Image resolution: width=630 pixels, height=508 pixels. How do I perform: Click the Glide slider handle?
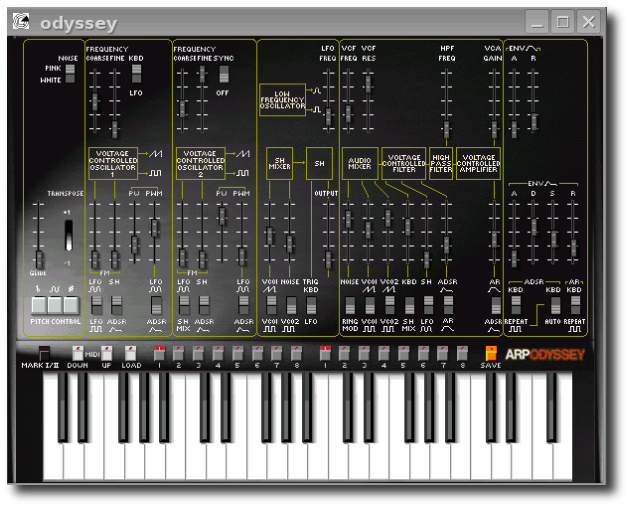39,260
